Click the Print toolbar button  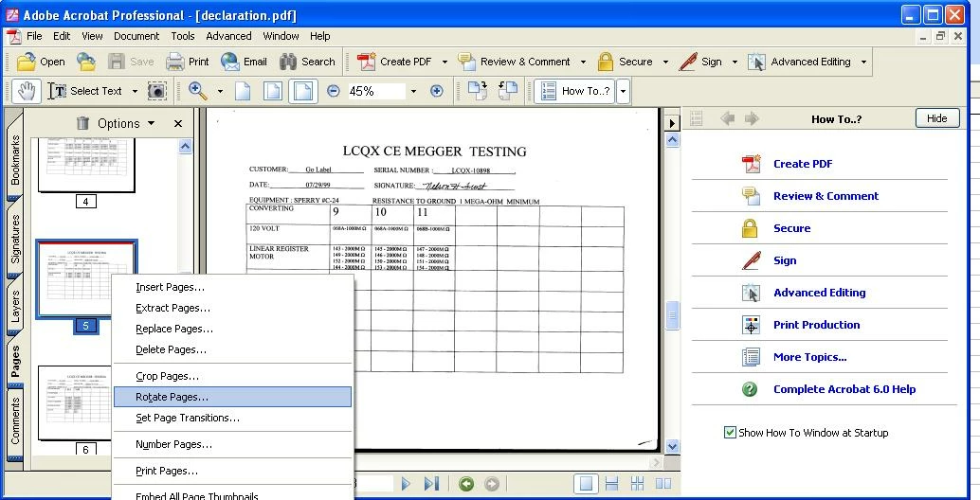[188, 62]
